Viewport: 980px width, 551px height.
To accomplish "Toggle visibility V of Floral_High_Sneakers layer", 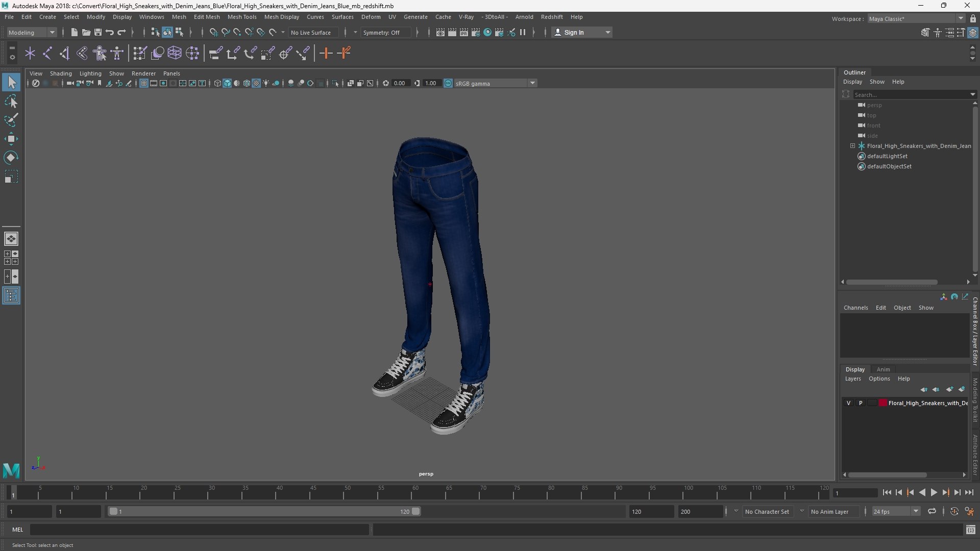I will click(x=848, y=403).
